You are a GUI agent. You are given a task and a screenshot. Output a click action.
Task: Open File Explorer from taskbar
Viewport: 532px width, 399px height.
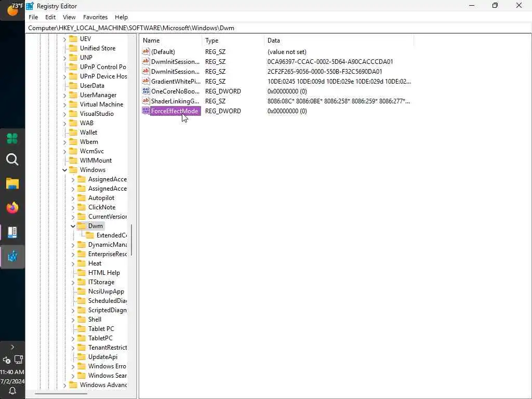12,183
